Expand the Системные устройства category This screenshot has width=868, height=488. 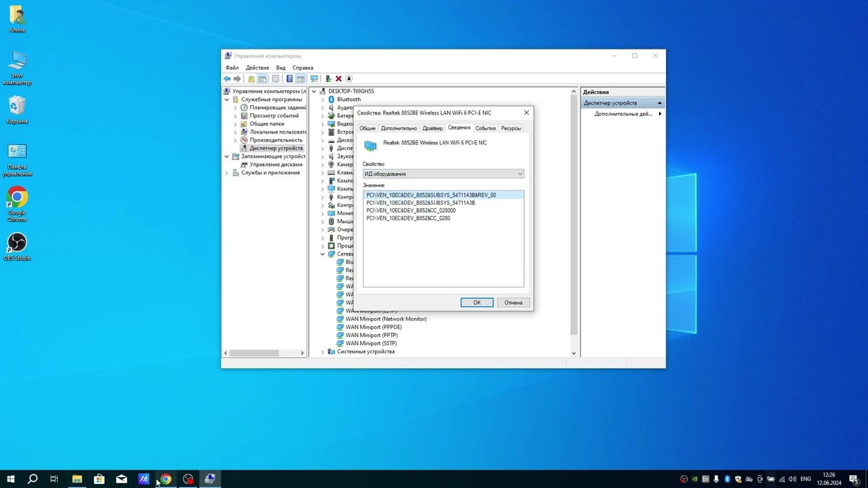(323, 352)
